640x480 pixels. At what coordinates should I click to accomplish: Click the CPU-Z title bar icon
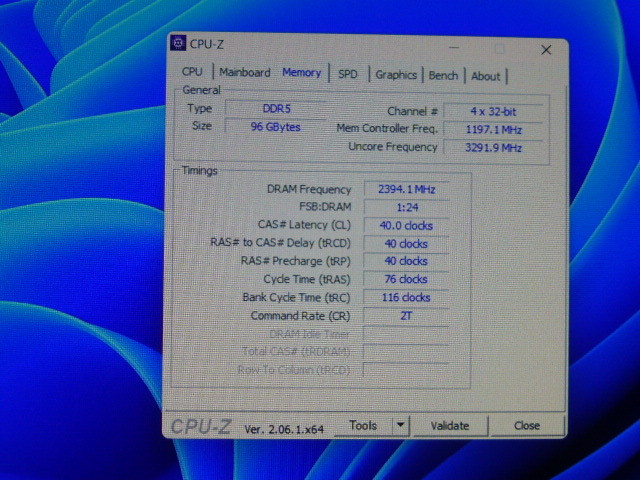pos(178,43)
